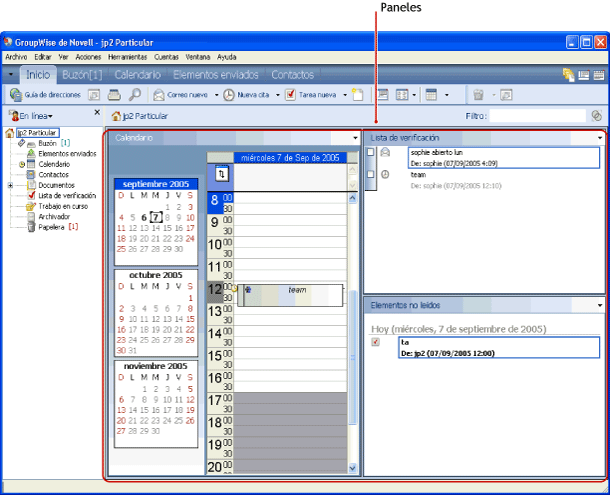Open the Calendario panel dropdown arrow
The height and width of the screenshot is (495, 610).
click(x=355, y=138)
